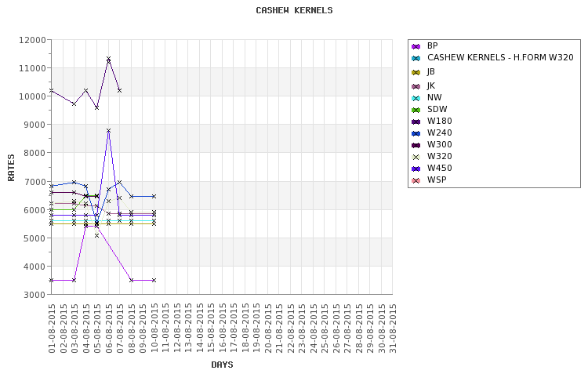This screenshot has height=392, width=588.
Task: Select the SDW legend label
Action: point(437,109)
